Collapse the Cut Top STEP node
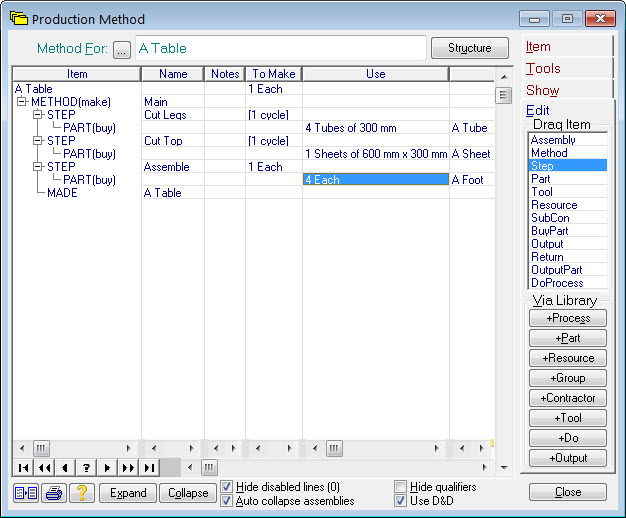This screenshot has height=518, width=626. (x=38, y=141)
